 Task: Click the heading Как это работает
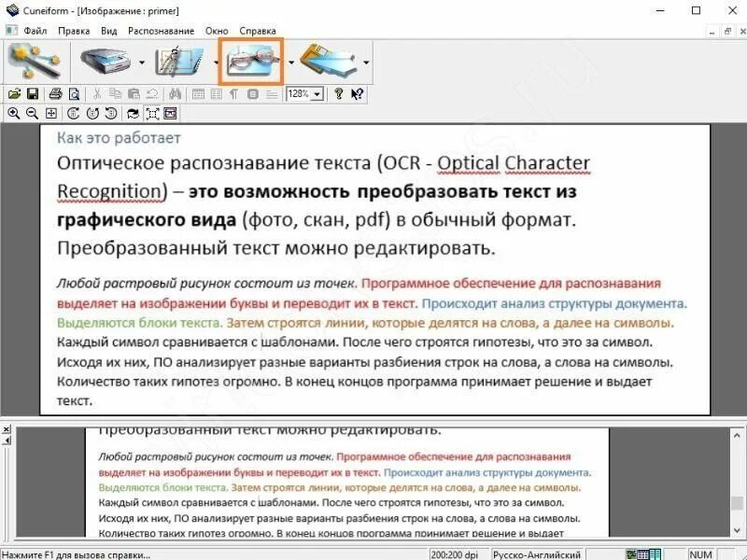point(119,138)
